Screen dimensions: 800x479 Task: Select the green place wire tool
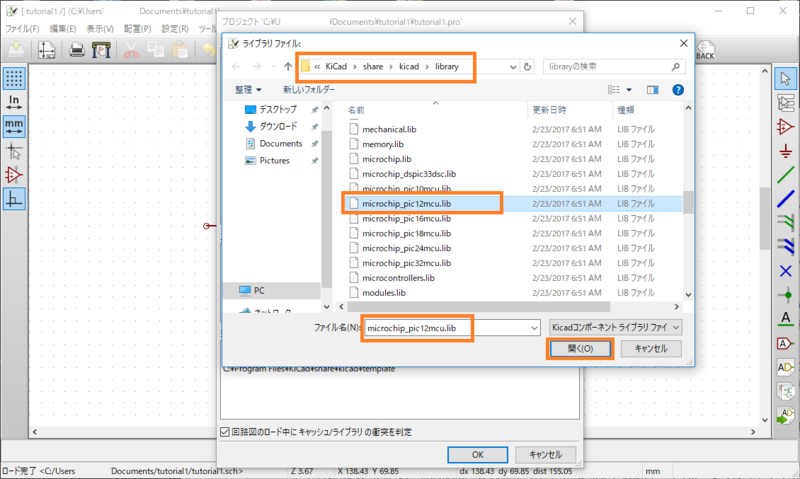(x=785, y=175)
